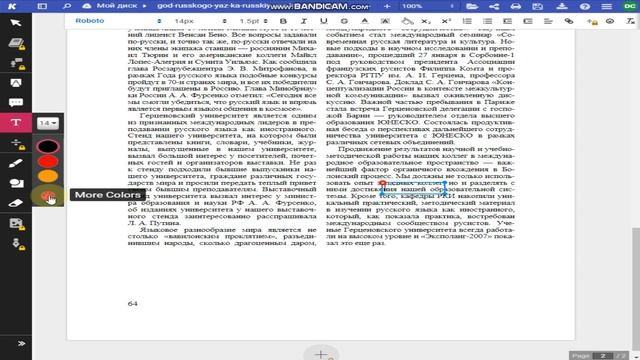Print the document

click(x=516, y=6)
